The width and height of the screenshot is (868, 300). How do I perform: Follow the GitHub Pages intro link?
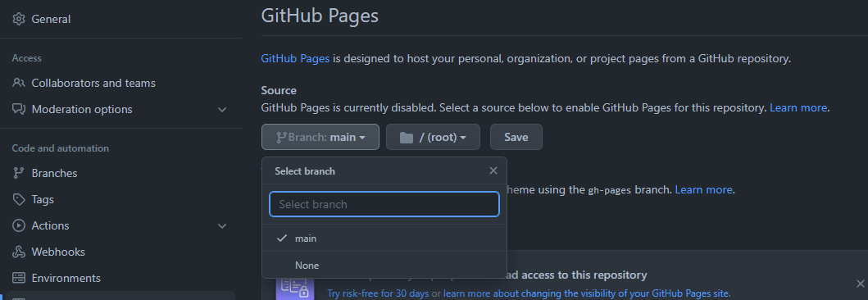coord(295,59)
